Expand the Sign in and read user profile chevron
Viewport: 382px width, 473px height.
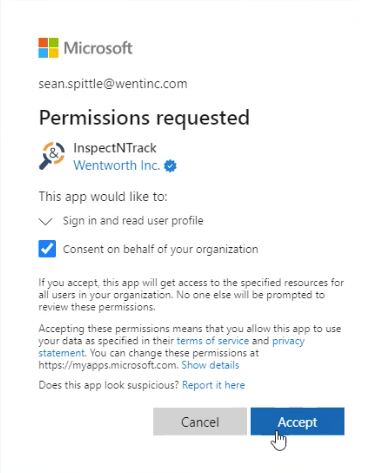click(x=46, y=221)
